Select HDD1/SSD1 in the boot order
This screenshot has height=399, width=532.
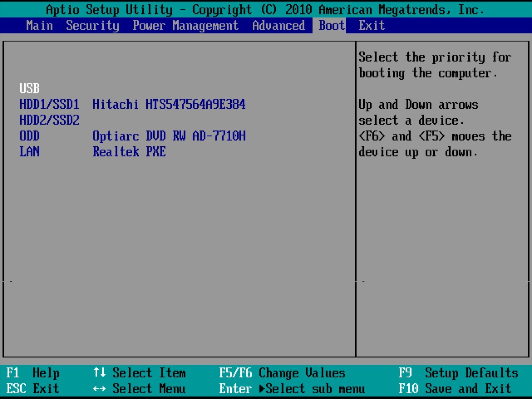49,104
